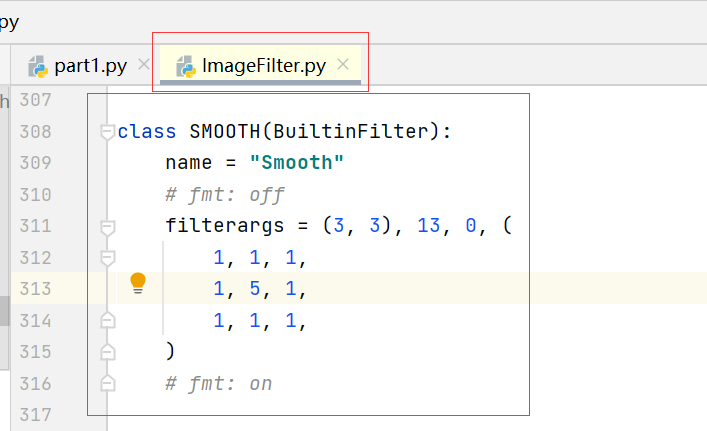Select the ImageFilter.py tab
The width and height of the screenshot is (707, 431).
(x=260, y=65)
